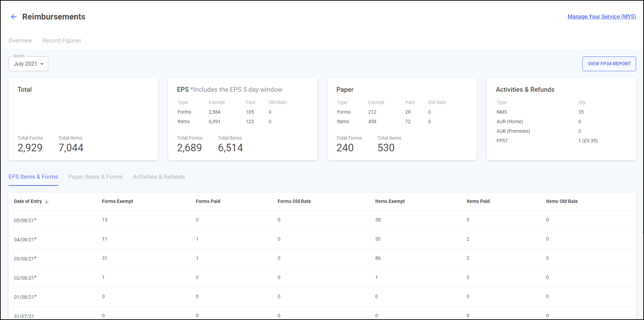Open the Manage Your Service (MYS) link
The image size is (644, 320).
(602, 16)
